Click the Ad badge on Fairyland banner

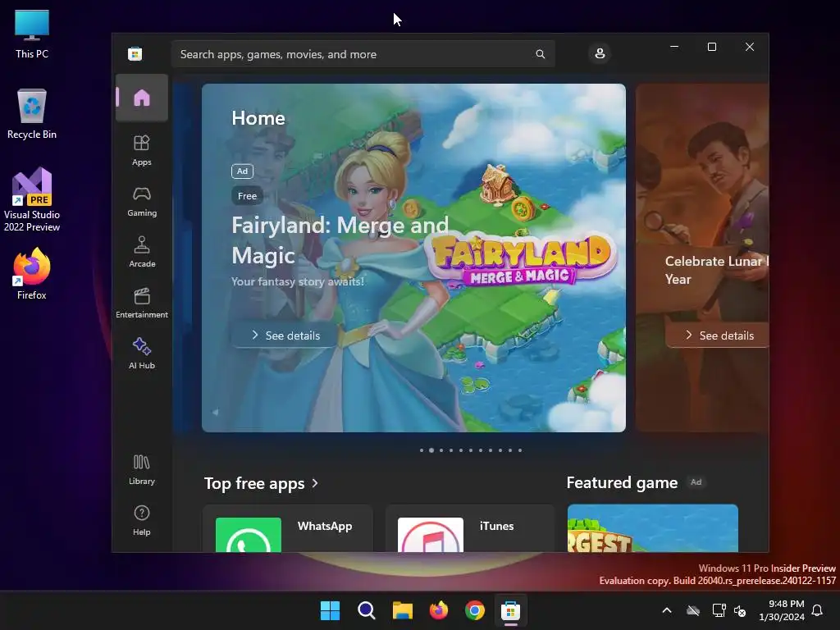coord(242,171)
